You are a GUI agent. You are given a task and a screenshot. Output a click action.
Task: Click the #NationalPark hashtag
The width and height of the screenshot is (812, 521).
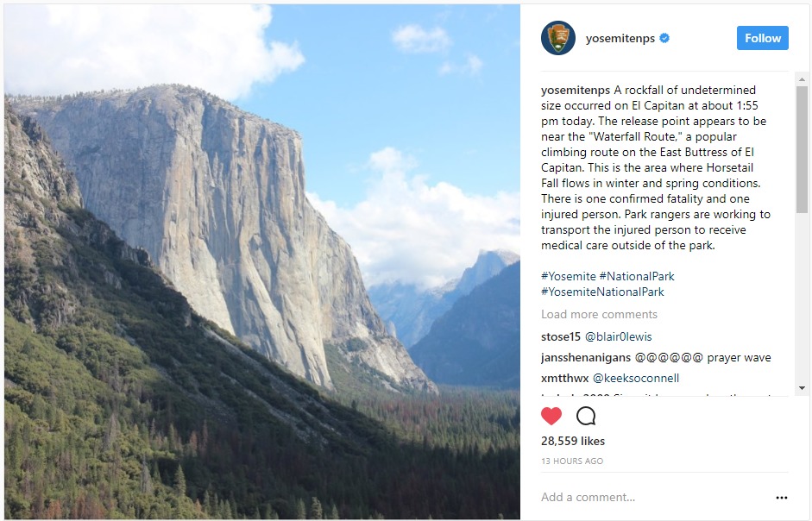coord(637,276)
